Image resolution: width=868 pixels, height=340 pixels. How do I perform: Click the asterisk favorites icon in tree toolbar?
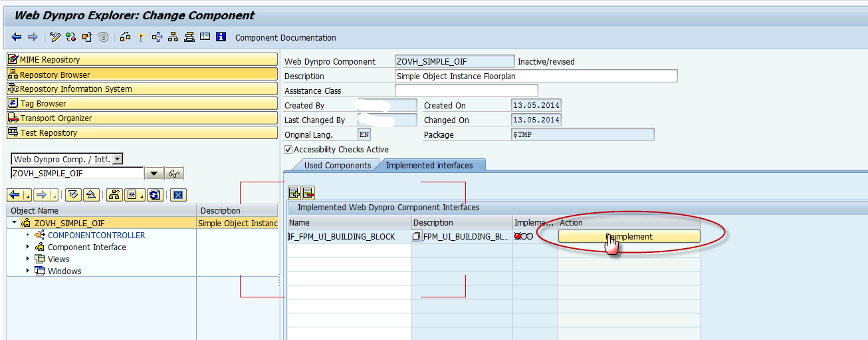(132, 195)
